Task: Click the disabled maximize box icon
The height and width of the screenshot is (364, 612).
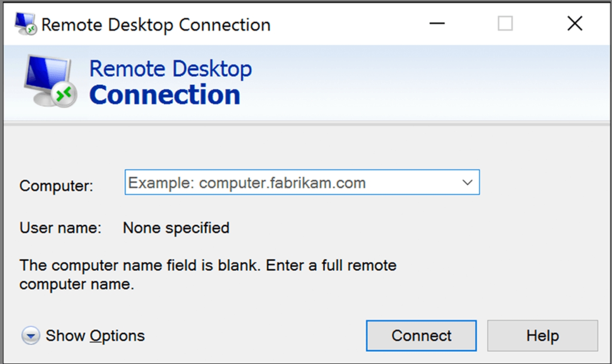Action: (x=505, y=24)
